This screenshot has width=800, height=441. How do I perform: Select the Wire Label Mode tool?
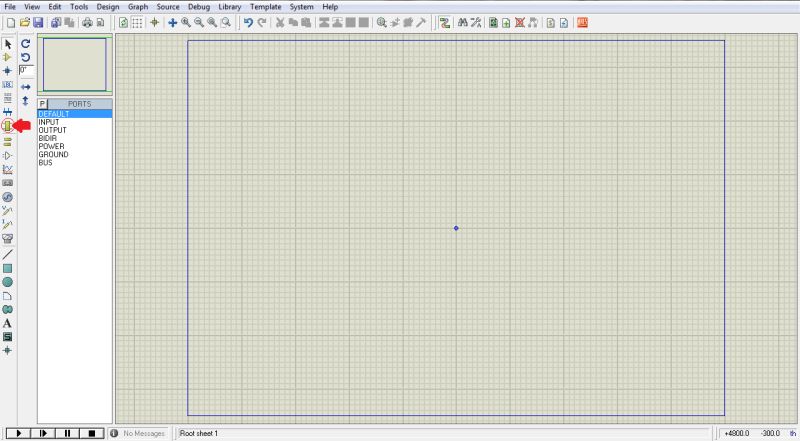[8, 84]
